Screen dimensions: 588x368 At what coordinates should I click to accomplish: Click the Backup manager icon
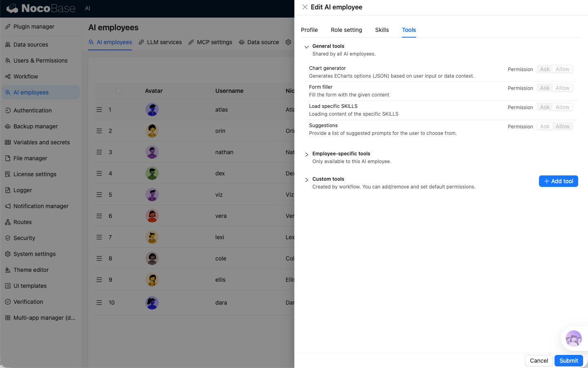point(8,126)
